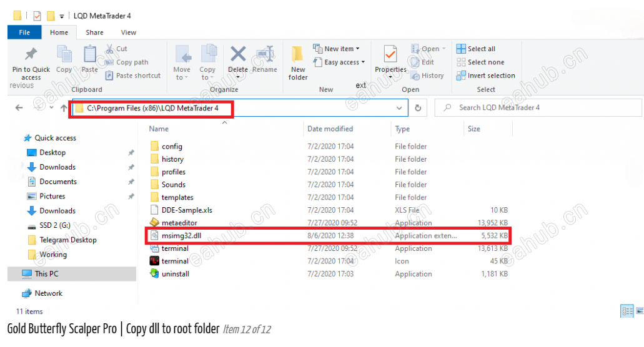Select the pinned Downloads folder

point(51,167)
